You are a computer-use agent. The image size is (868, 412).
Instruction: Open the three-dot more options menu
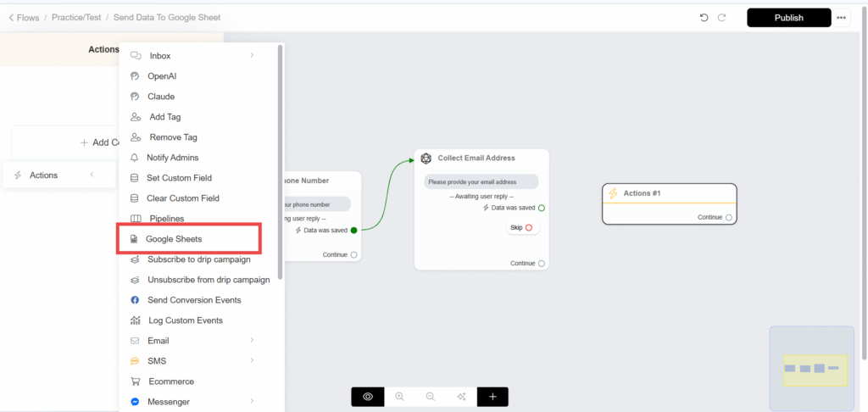point(841,18)
